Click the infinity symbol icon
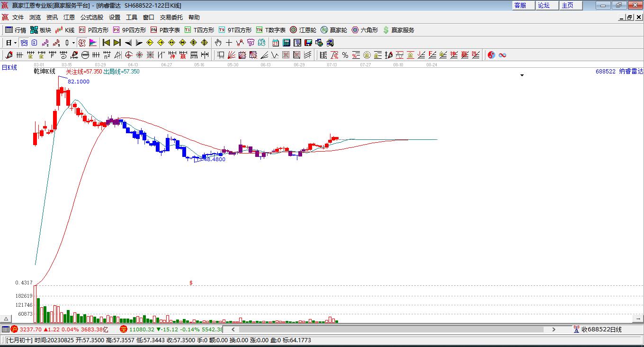 tap(502, 55)
